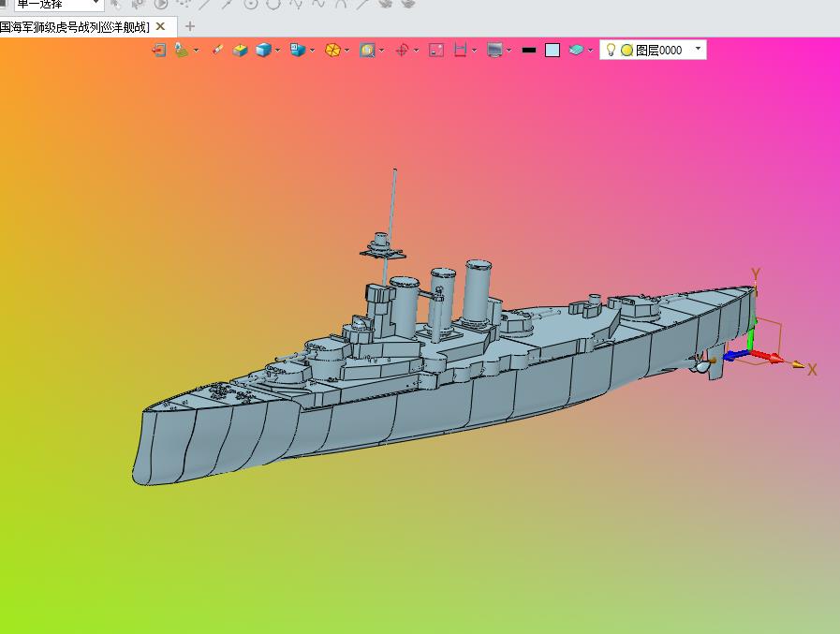Toggle the yellow circle layer status

[626, 51]
